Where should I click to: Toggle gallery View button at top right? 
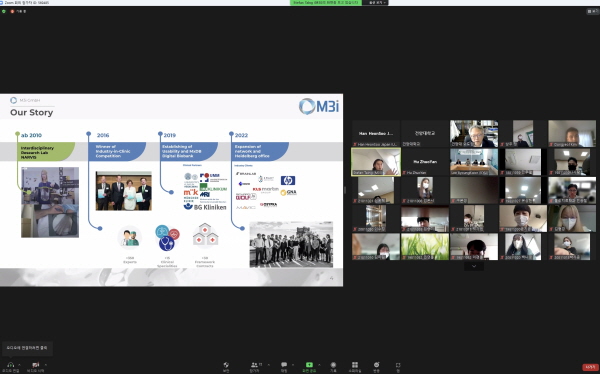[x=593, y=11]
